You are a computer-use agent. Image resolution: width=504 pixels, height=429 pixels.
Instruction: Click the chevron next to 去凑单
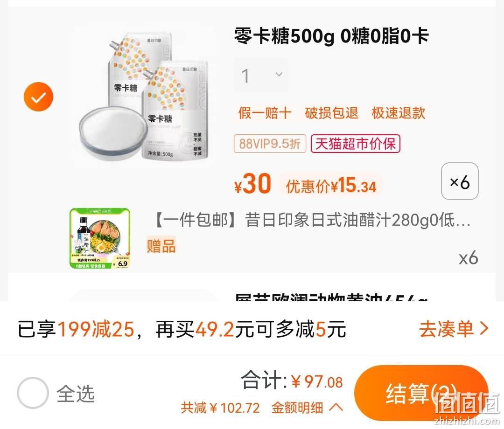click(x=484, y=329)
